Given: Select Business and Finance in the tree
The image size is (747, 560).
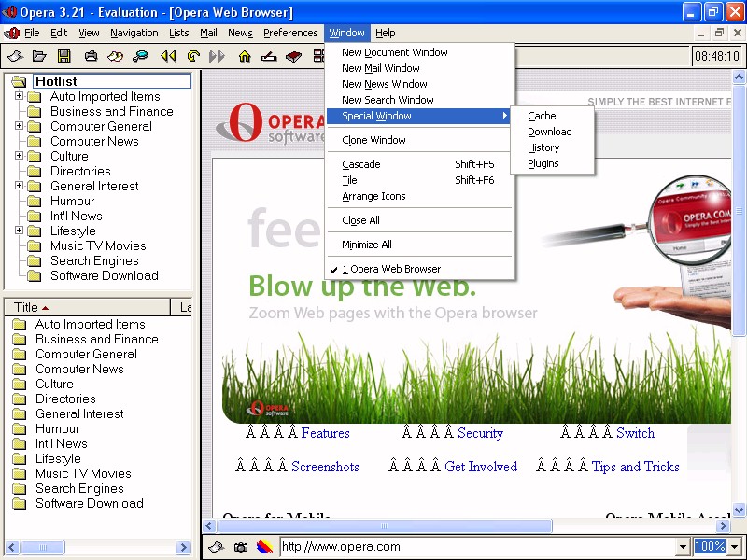Looking at the screenshot, I should tap(111, 111).
